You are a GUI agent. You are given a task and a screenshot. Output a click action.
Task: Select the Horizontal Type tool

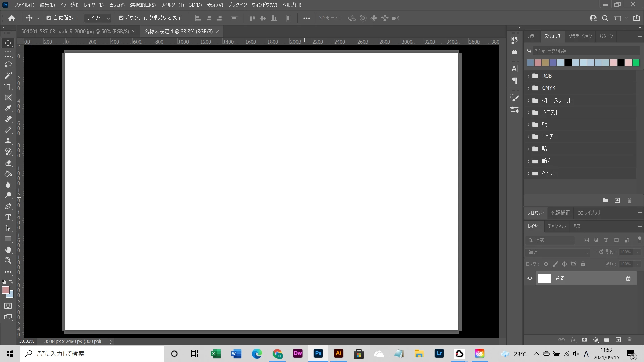[8, 217]
